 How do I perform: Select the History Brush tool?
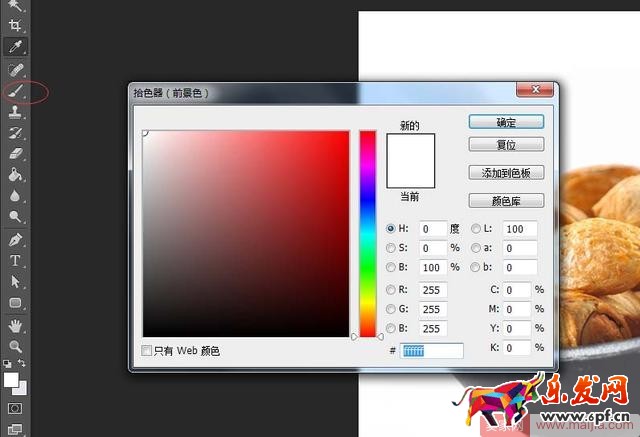coord(15,133)
